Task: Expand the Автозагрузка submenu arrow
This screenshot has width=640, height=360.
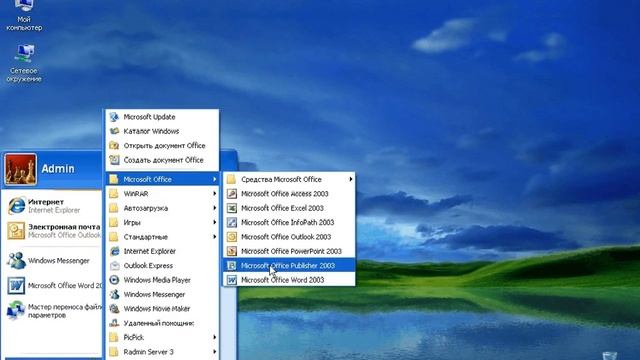Action: pyautogui.click(x=214, y=208)
